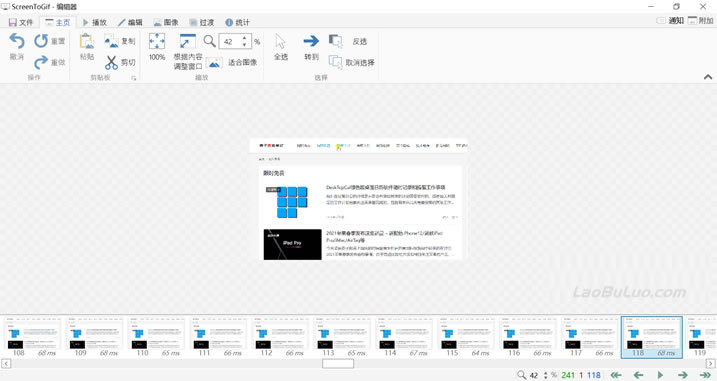Select frame 111 thumbnail
The image size is (717, 381).
coord(218,337)
